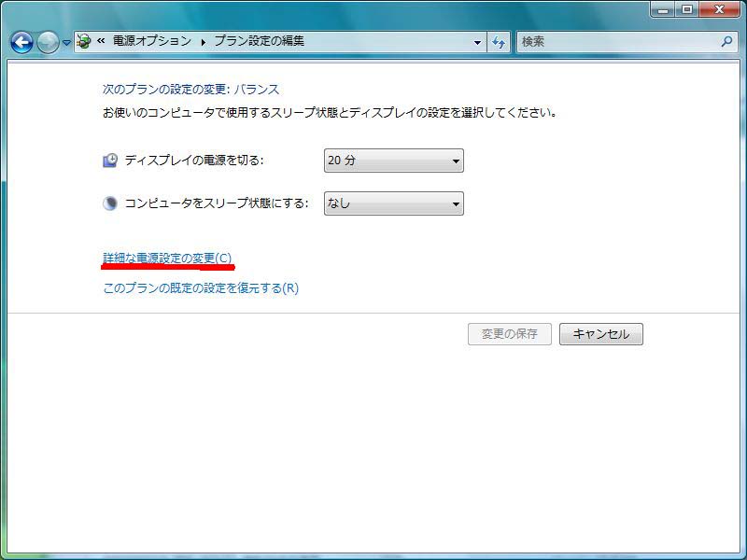Viewport: 747px width, 560px height.
Task: Click the sleep moon icon
Action: 110,203
